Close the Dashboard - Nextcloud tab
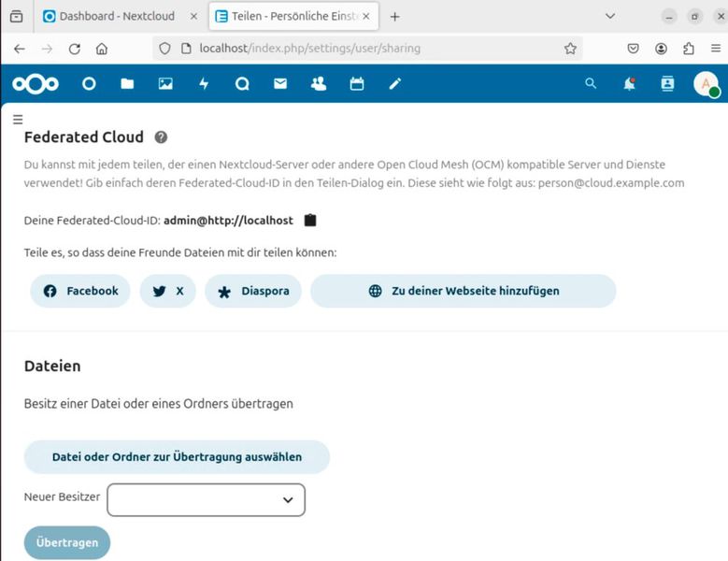 (193, 16)
